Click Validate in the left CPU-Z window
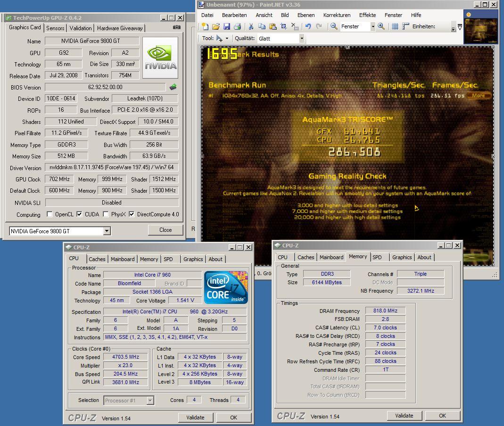This screenshot has height=426, width=504. pos(196,418)
